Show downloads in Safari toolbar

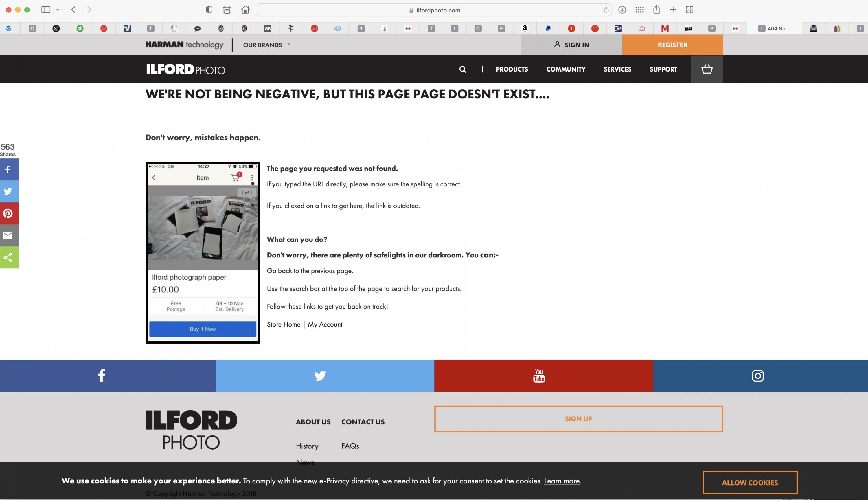pos(622,10)
